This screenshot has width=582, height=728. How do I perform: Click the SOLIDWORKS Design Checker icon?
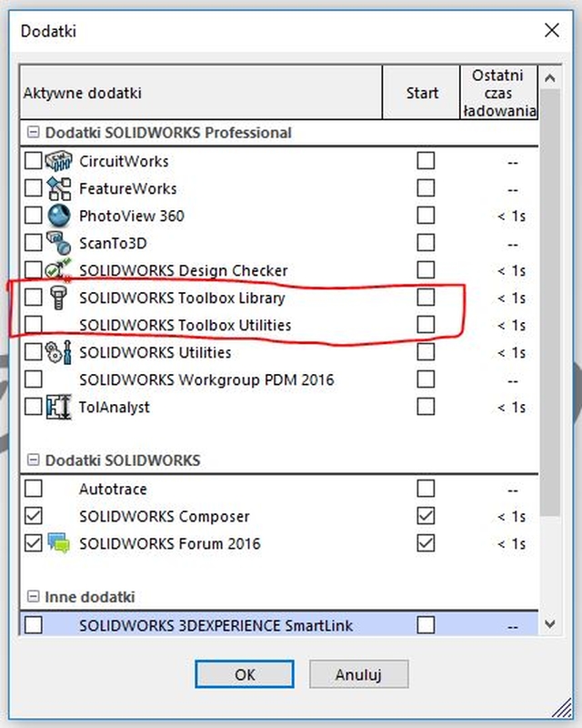pyautogui.click(x=58, y=269)
